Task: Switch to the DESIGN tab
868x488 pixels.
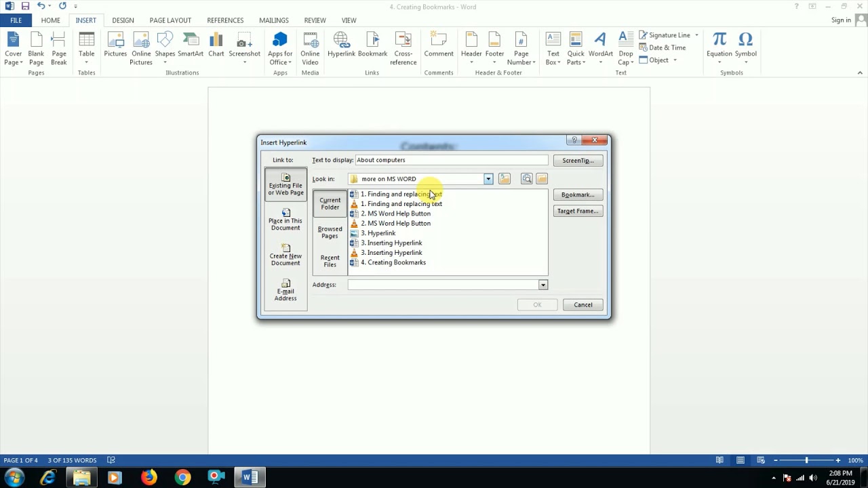Action: pos(123,20)
